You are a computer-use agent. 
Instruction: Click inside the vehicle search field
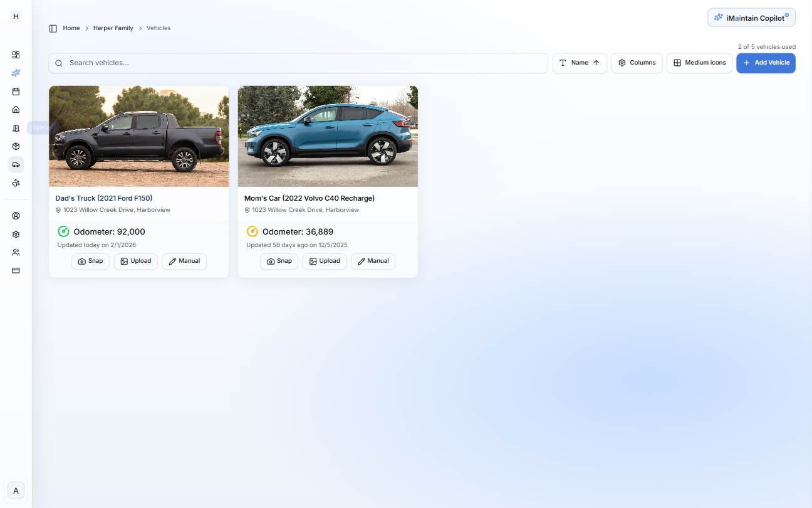click(x=298, y=63)
